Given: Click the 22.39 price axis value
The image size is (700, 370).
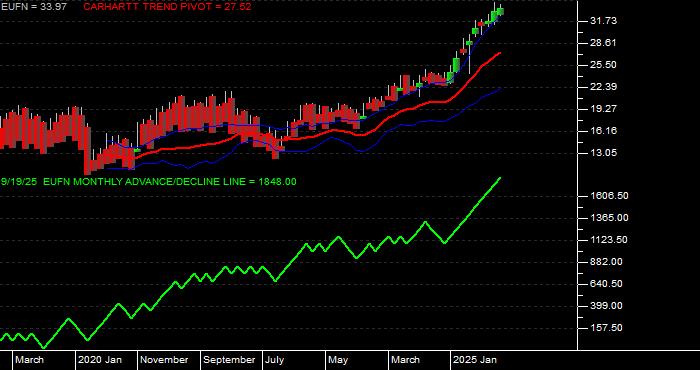Looking at the screenshot, I should pos(603,87).
